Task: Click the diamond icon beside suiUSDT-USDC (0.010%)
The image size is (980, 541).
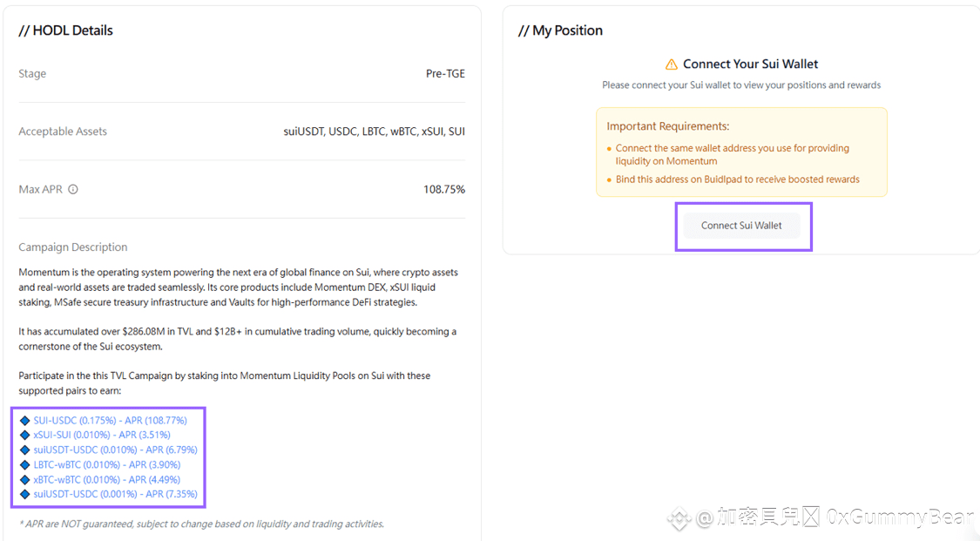Action: (24, 450)
